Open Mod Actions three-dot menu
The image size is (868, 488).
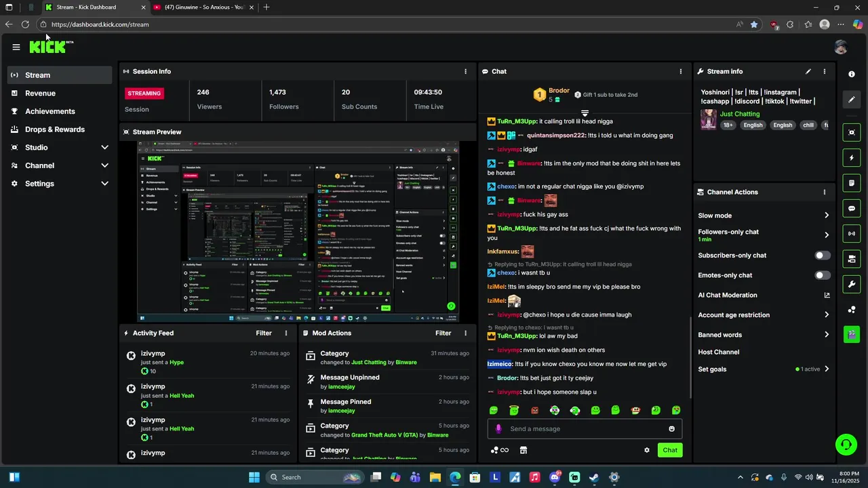[x=465, y=333]
